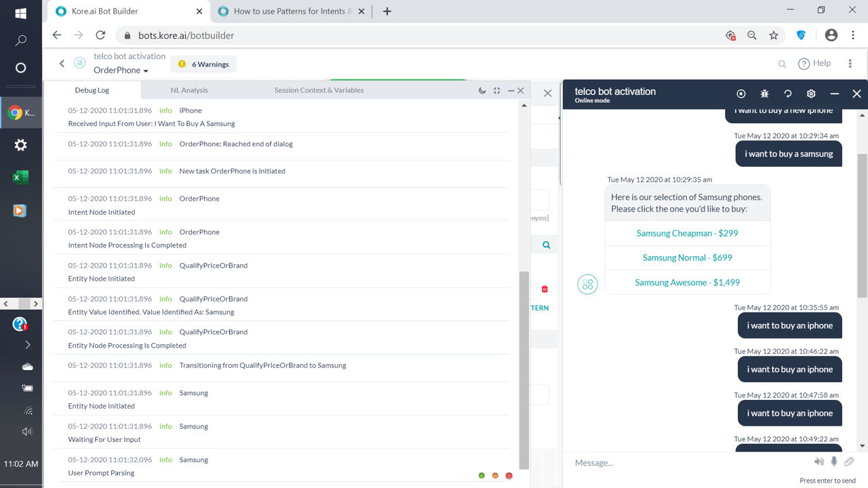868x488 pixels.
Task: Click the browser address bar
Action: [x=420, y=35]
